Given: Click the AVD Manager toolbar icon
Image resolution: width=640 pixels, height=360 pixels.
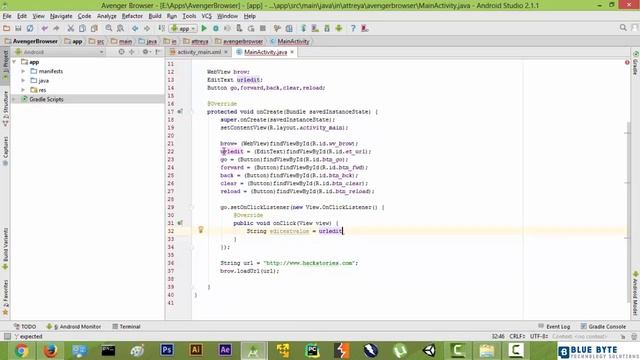Looking at the screenshot, I should pyautogui.click(x=315, y=28).
